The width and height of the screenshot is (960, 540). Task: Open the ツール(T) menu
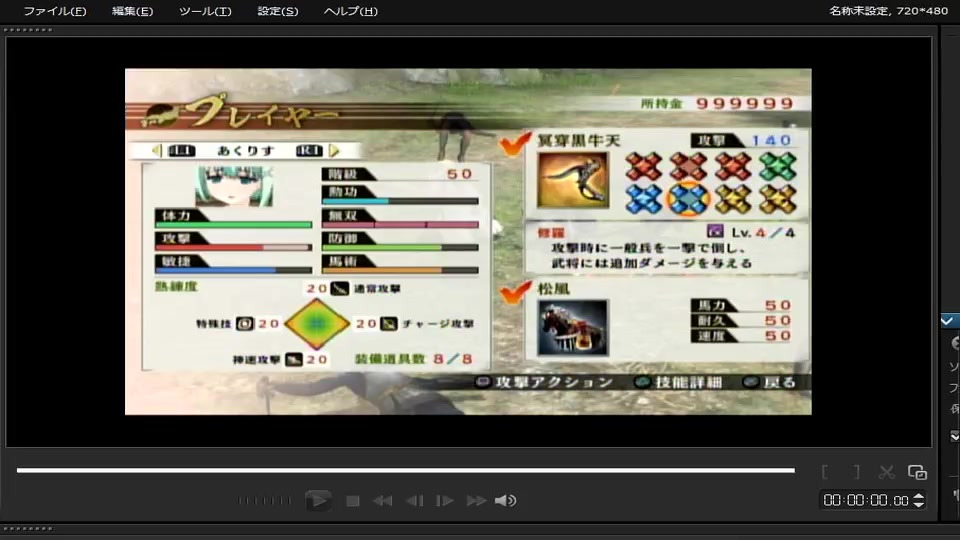(205, 11)
